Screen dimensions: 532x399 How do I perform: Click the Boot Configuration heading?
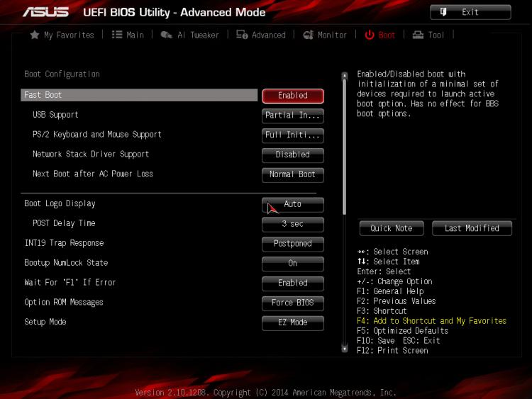(62, 74)
